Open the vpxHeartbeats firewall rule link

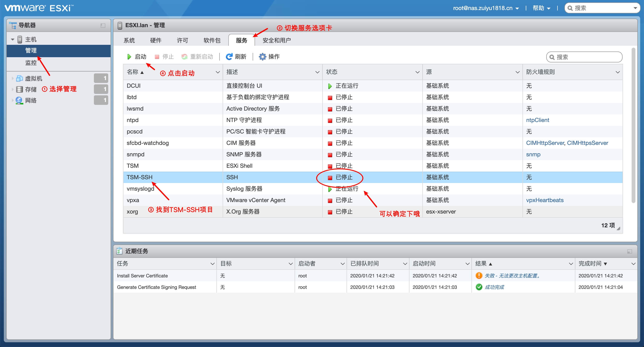tap(545, 200)
